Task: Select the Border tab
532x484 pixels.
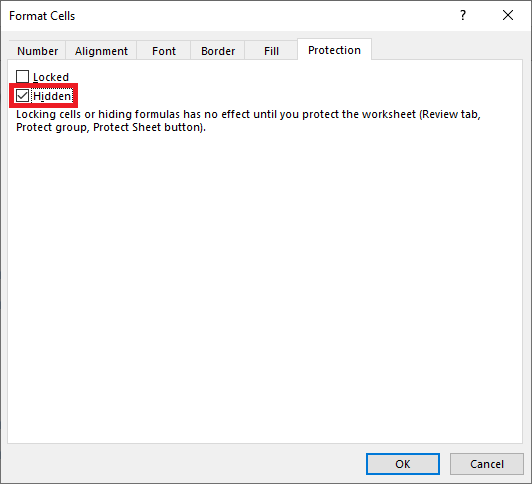Action: [x=218, y=51]
